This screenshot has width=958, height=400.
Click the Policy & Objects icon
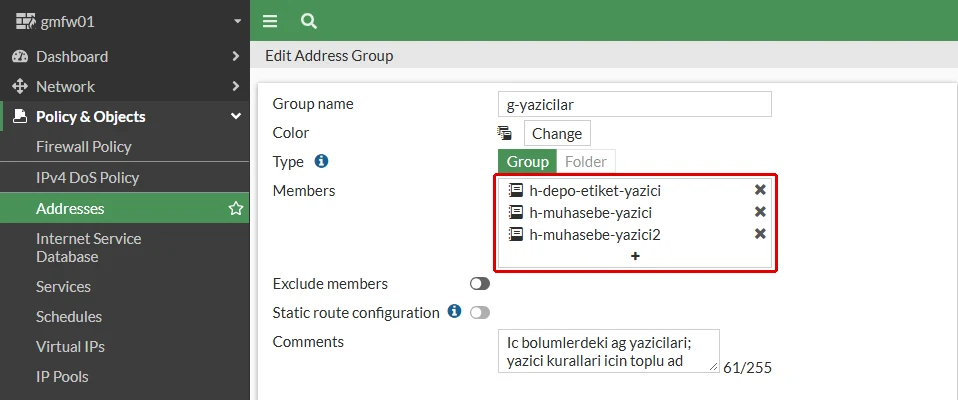pyautogui.click(x=20, y=116)
